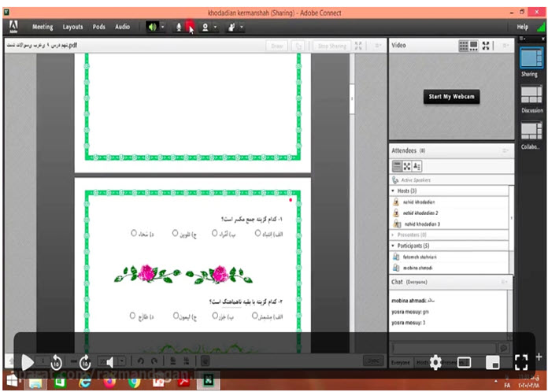
Task: Select the filmstrip view in the Video pod
Action: (x=473, y=46)
